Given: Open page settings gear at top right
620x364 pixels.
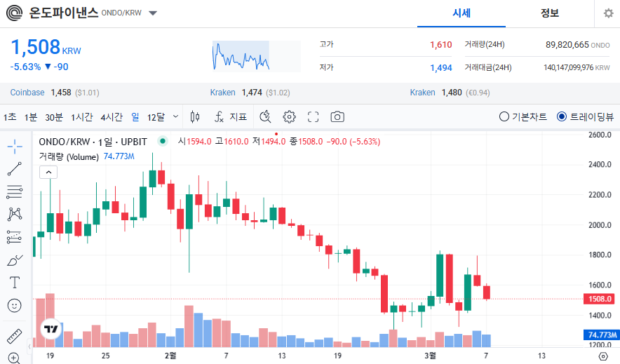Looking at the screenshot, I should [x=609, y=13].
